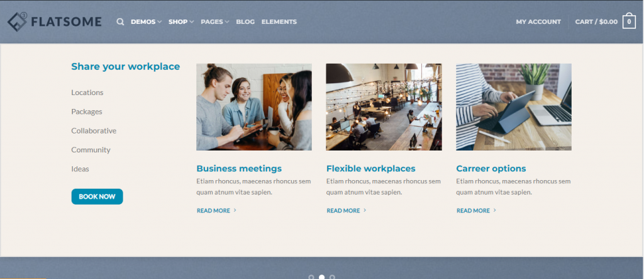Open the Blog menu item
Screen dimensions: 644x279
(245, 22)
